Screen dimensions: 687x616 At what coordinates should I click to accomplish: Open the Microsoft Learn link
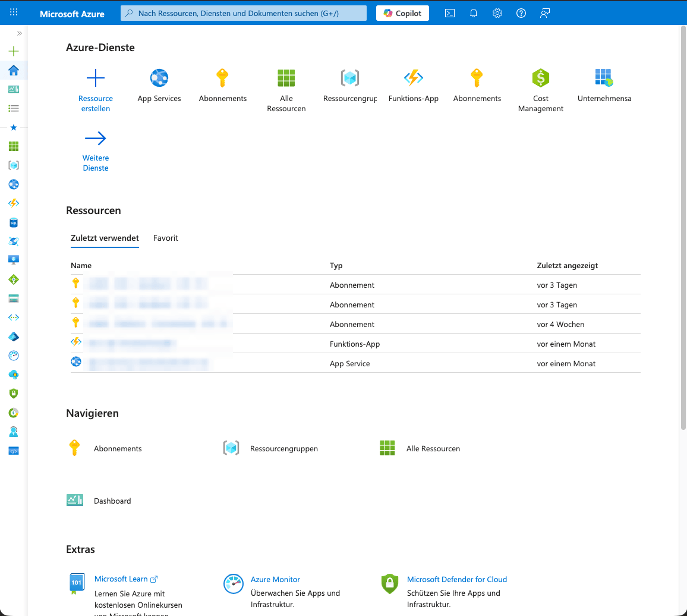click(121, 579)
